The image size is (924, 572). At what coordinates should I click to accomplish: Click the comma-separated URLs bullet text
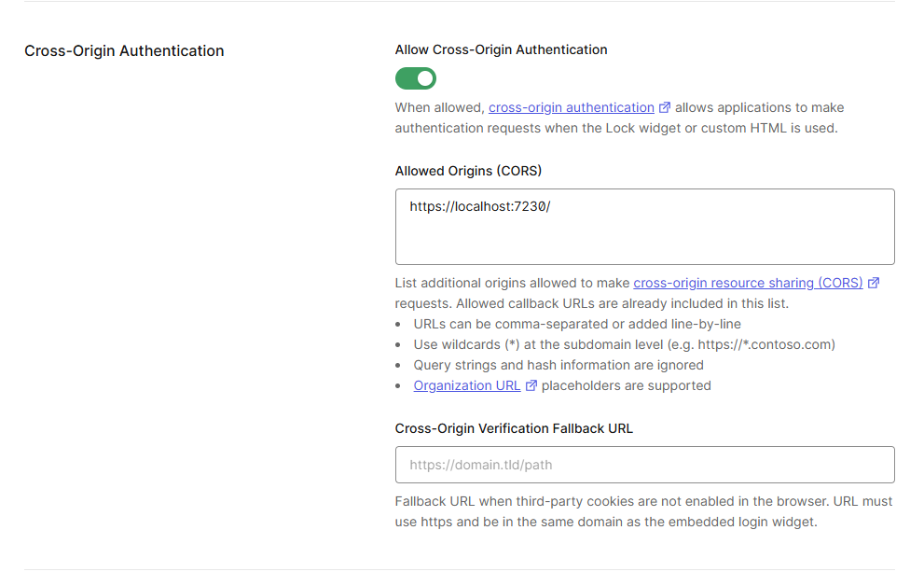pos(577,324)
